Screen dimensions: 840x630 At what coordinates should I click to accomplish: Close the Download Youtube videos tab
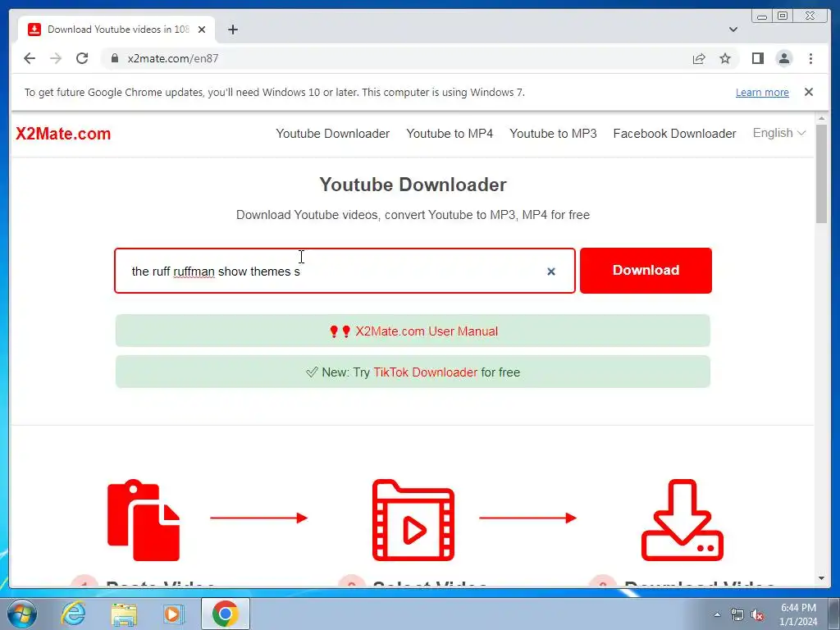click(x=202, y=30)
